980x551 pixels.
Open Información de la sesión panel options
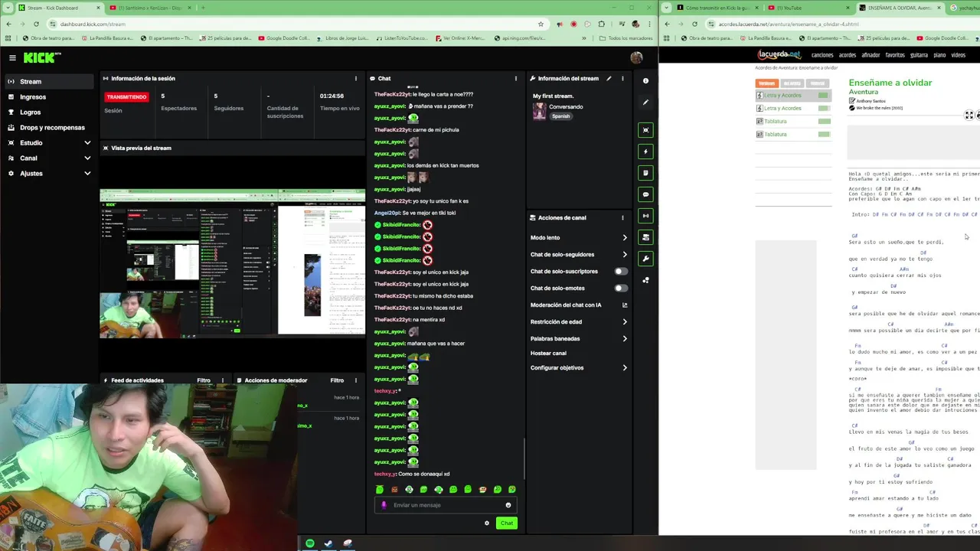[x=355, y=78]
